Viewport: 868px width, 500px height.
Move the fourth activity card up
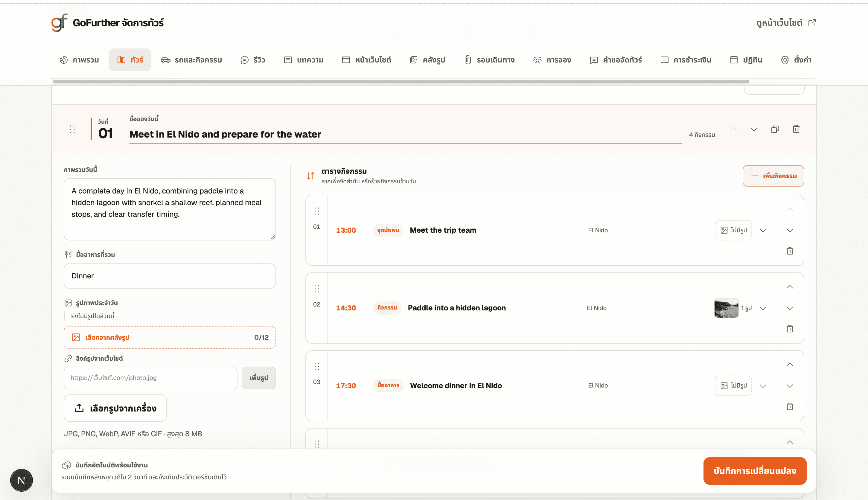click(790, 442)
